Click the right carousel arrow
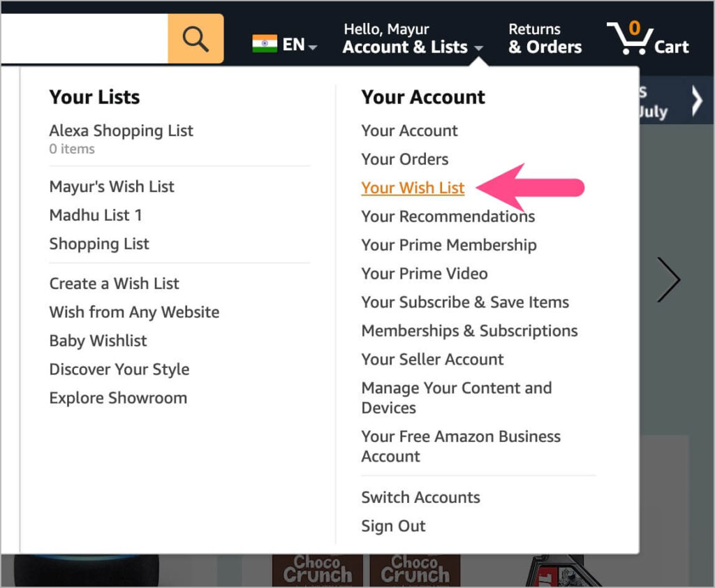This screenshot has height=588, width=715. (669, 279)
